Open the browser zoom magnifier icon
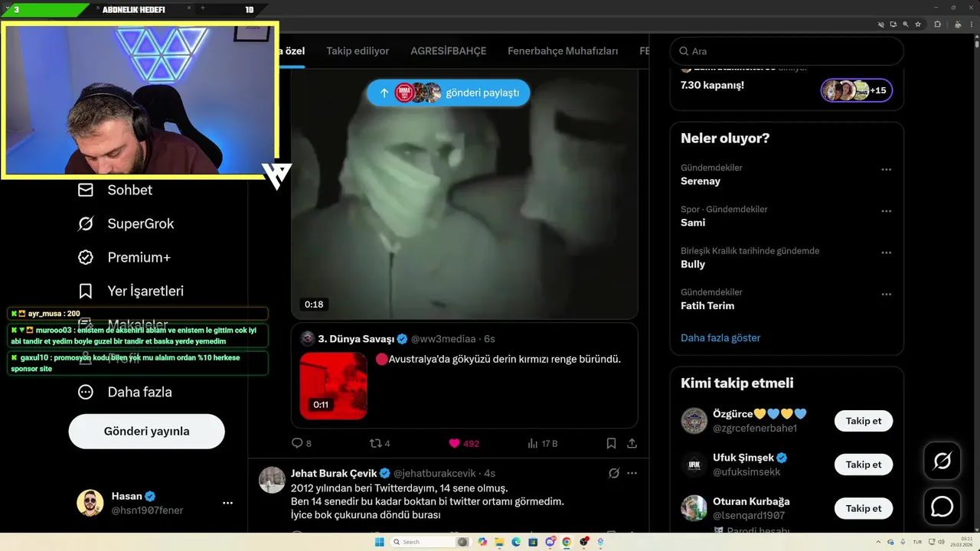 tap(905, 24)
